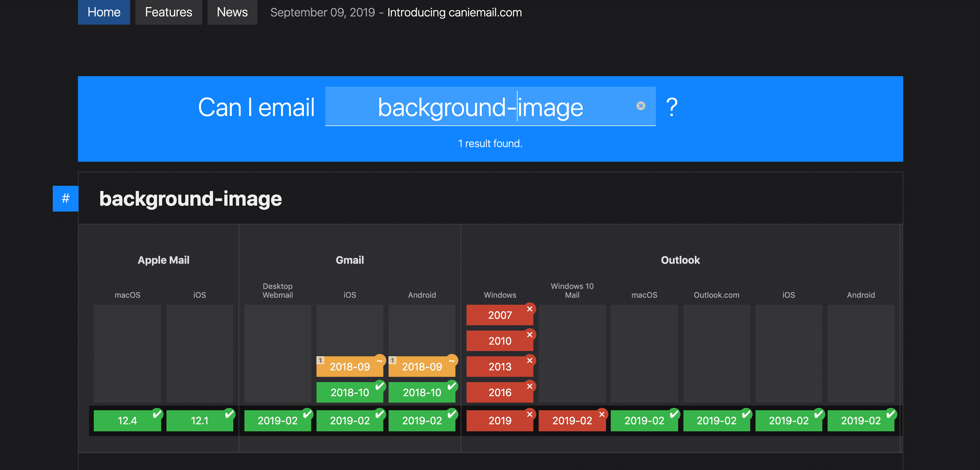The width and height of the screenshot is (980, 470).
Task: Click the 'September 09, 2019' news date
Action: tap(323, 13)
